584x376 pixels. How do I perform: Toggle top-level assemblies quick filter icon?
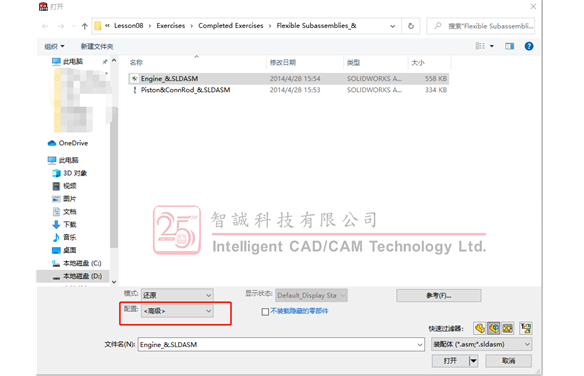526,328
